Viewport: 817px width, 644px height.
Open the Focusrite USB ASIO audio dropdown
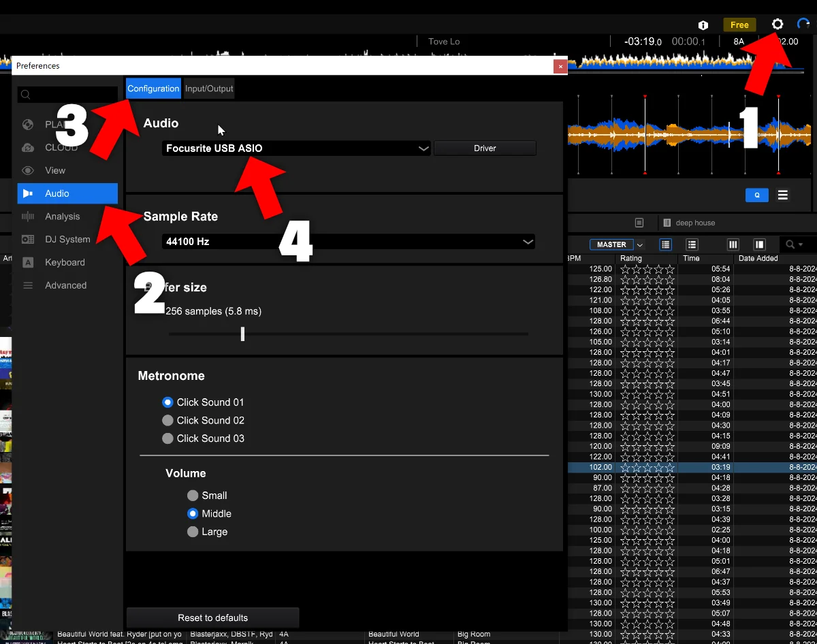[296, 148]
